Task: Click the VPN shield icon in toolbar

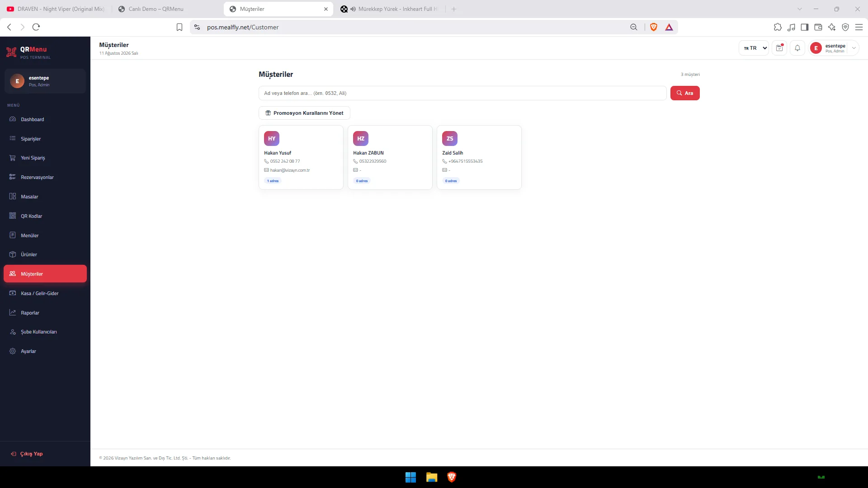Action: coord(845,27)
